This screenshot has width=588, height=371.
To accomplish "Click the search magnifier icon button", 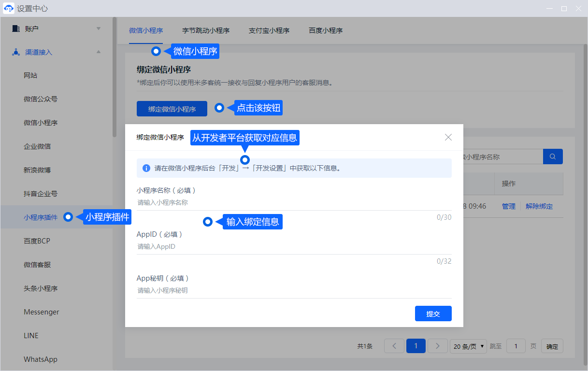I will [x=553, y=157].
